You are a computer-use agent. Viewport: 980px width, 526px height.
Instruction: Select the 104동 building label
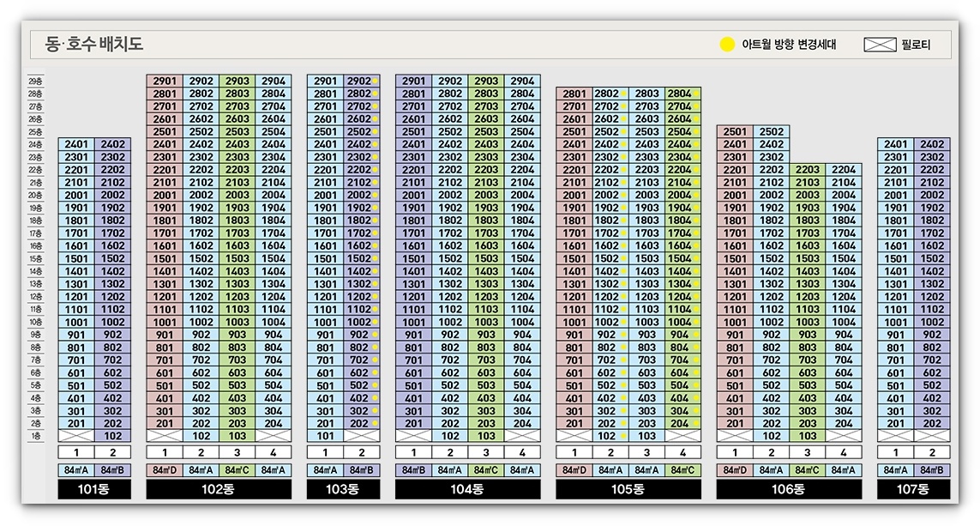pyautogui.click(x=467, y=490)
